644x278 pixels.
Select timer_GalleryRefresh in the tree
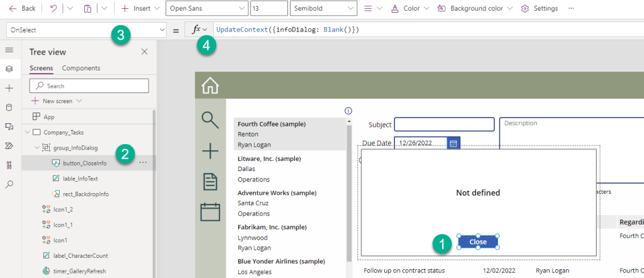(80, 271)
